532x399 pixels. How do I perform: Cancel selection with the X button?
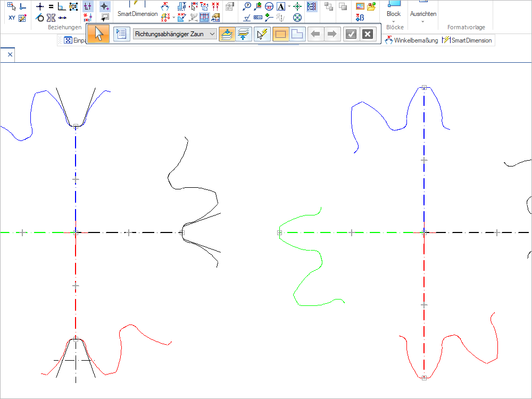tap(367, 34)
